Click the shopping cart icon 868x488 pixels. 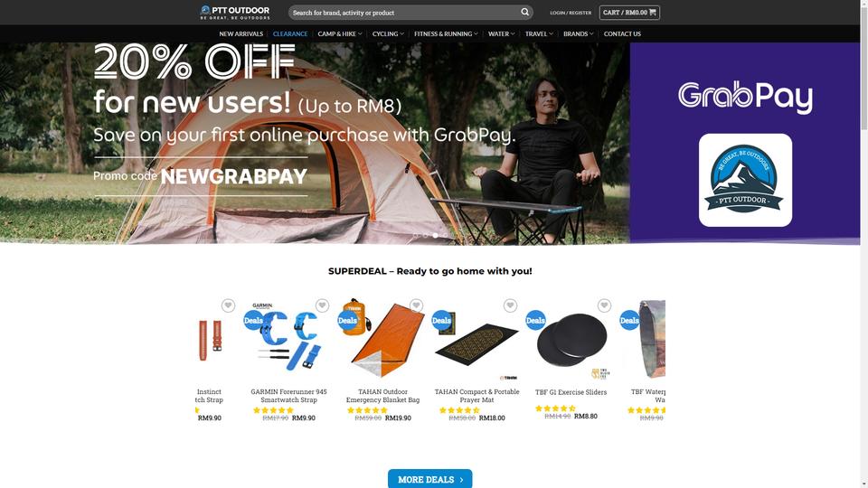(x=653, y=12)
